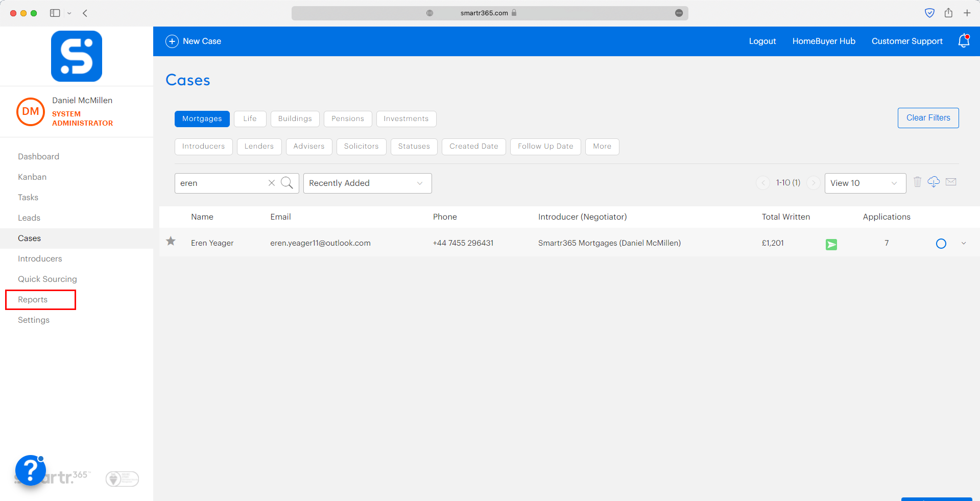Open Customer Support link
This screenshot has width=980, height=501.
click(x=907, y=41)
